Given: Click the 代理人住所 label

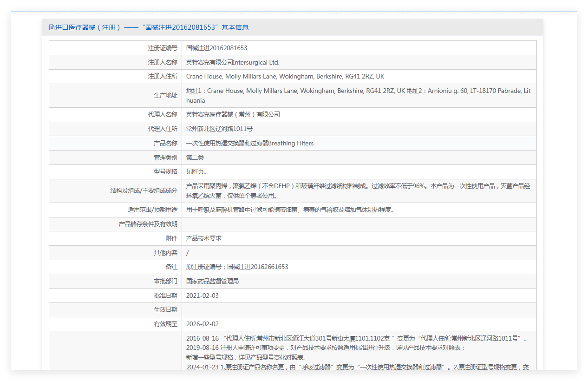Looking at the screenshot, I should [163, 129].
